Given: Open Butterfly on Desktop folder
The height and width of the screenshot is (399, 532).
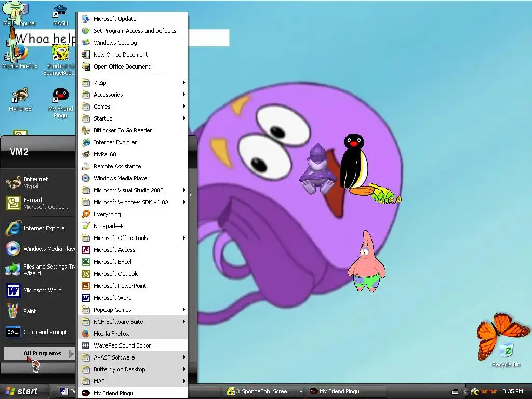Looking at the screenshot, I should click(x=133, y=369).
